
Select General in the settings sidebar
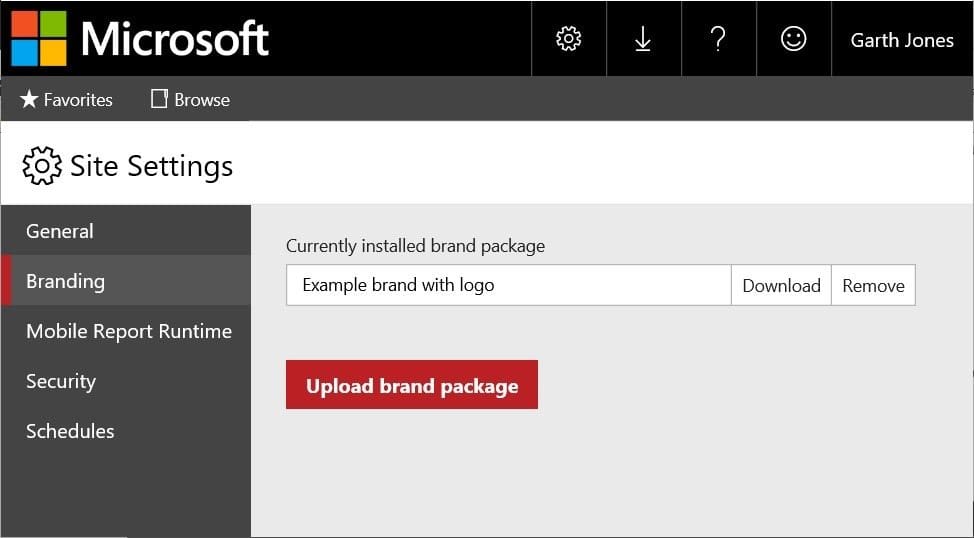(126, 231)
